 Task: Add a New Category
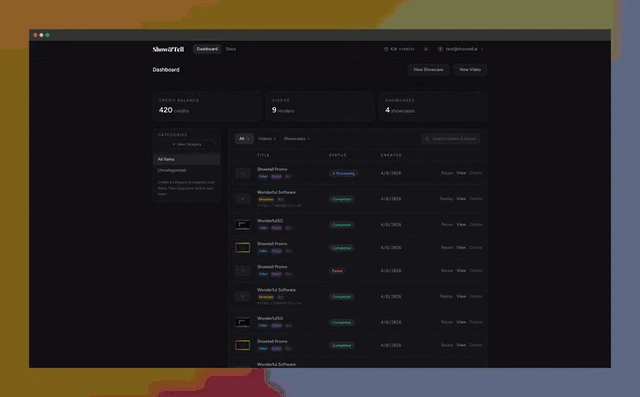pyautogui.click(x=187, y=144)
